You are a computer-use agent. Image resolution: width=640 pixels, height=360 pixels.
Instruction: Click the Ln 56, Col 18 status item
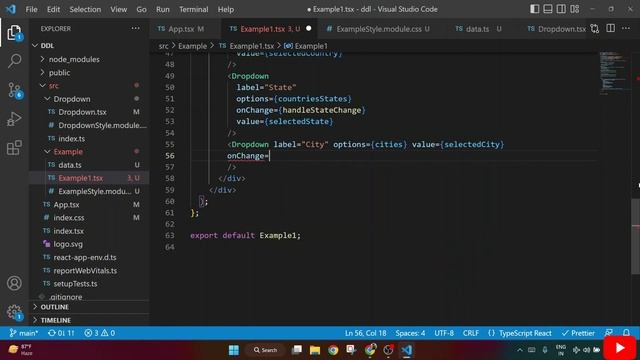click(x=365, y=333)
